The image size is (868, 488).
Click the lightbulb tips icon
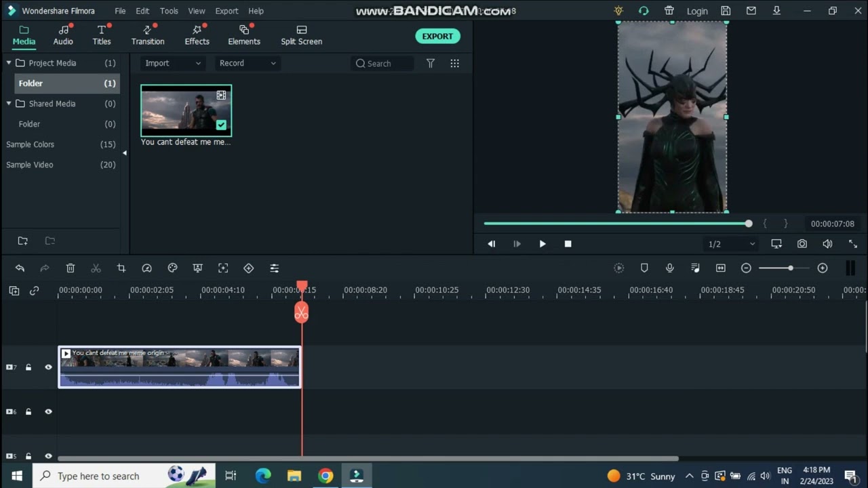(618, 11)
